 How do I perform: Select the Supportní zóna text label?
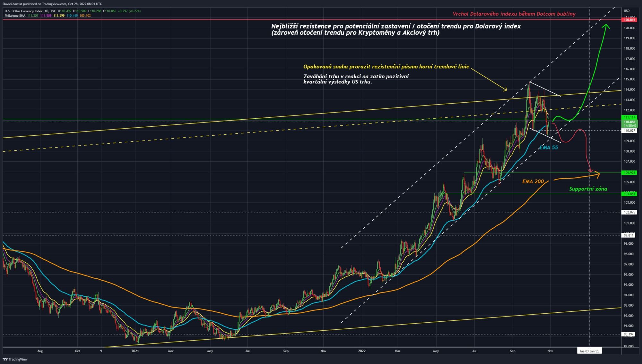(x=588, y=189)
